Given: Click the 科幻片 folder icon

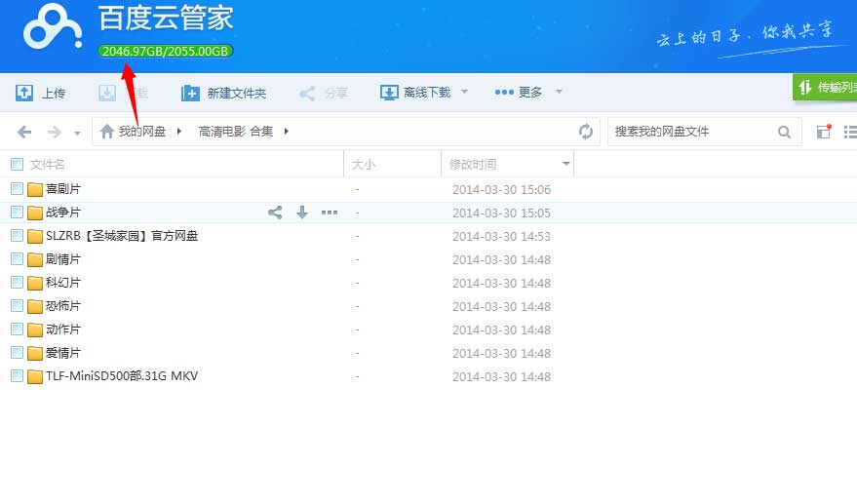Looking at the screenshot, I should coord(35,283).
